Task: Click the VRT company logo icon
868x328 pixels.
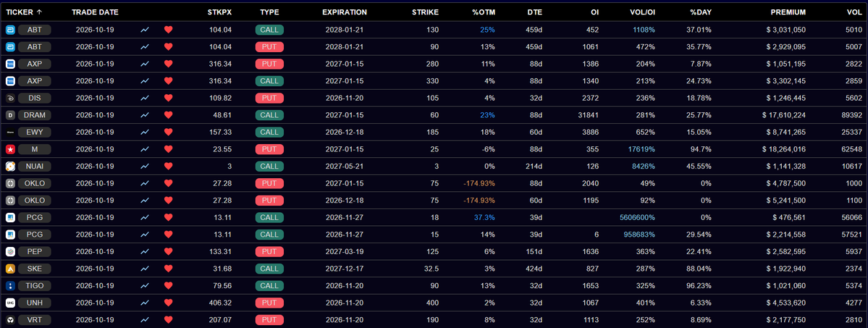Action: (x=10, y=320)
